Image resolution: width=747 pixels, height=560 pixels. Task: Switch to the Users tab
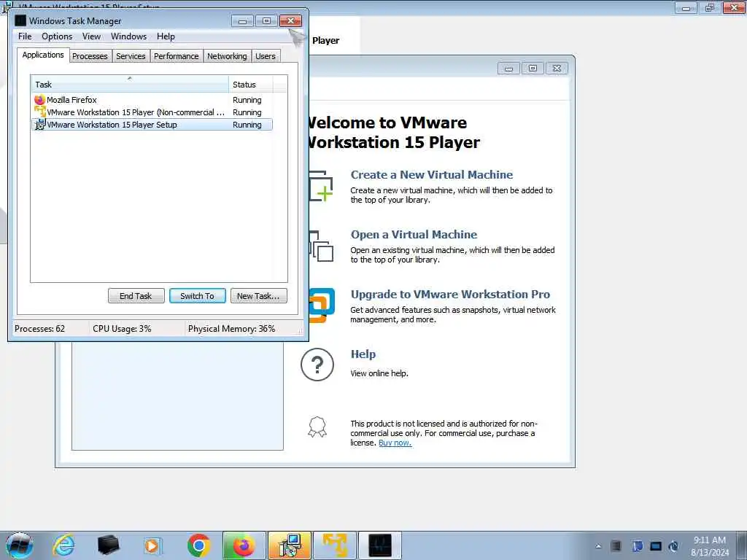[266, 56]
